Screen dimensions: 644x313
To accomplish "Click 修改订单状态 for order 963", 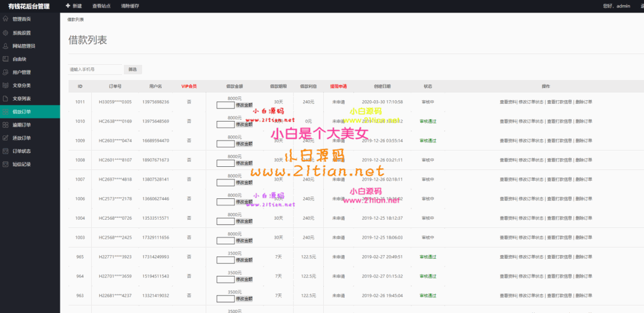I will pos(531,295).
